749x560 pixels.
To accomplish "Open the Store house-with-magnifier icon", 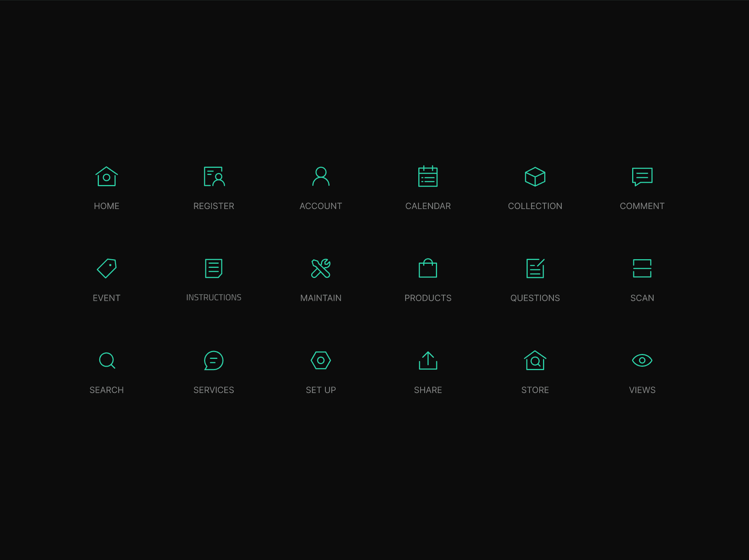I will pyautogui.click(x=535, y=360).
